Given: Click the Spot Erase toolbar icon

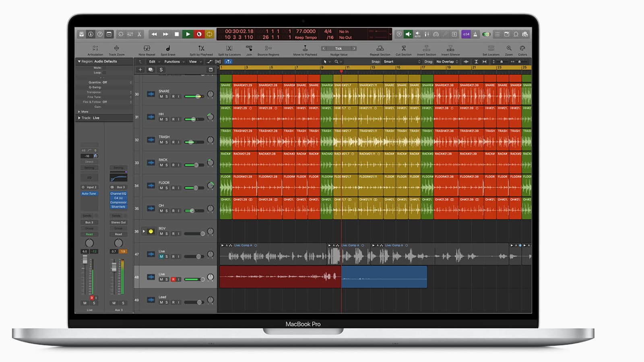Looking at the screenshot, I should click(x=168, y=48).
